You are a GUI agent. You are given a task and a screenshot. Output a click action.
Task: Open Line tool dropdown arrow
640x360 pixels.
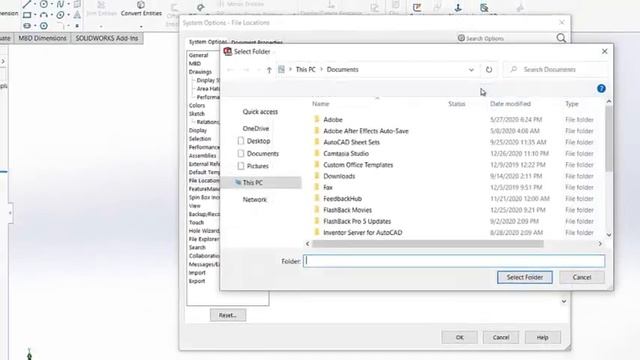35,4
